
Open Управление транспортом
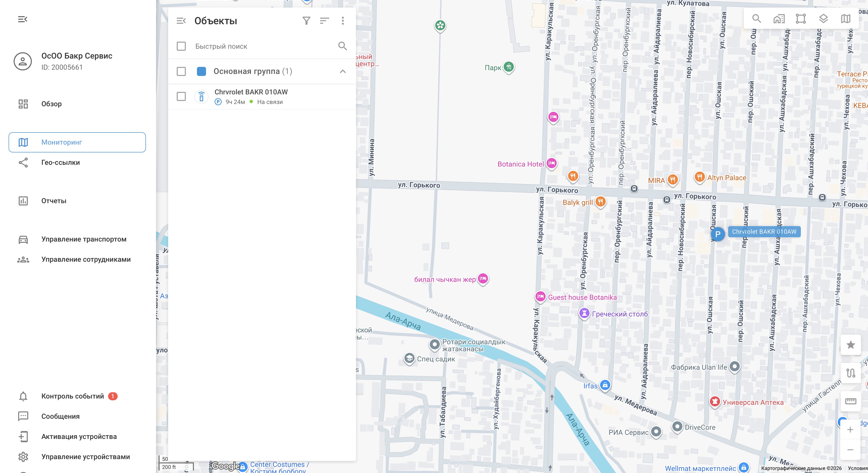click(83, 239)
